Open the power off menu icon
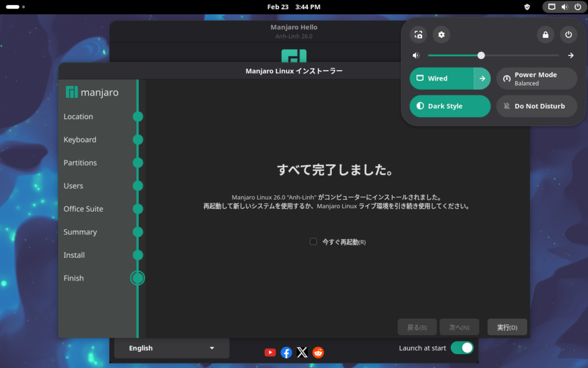The height and width of the screenshot is (368, 588). 568,34
